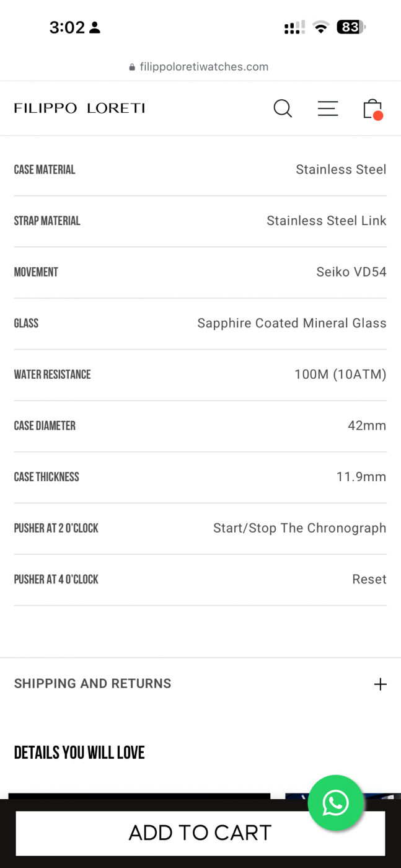Tap the Details You Will Love heading

(x=79, y=753)
